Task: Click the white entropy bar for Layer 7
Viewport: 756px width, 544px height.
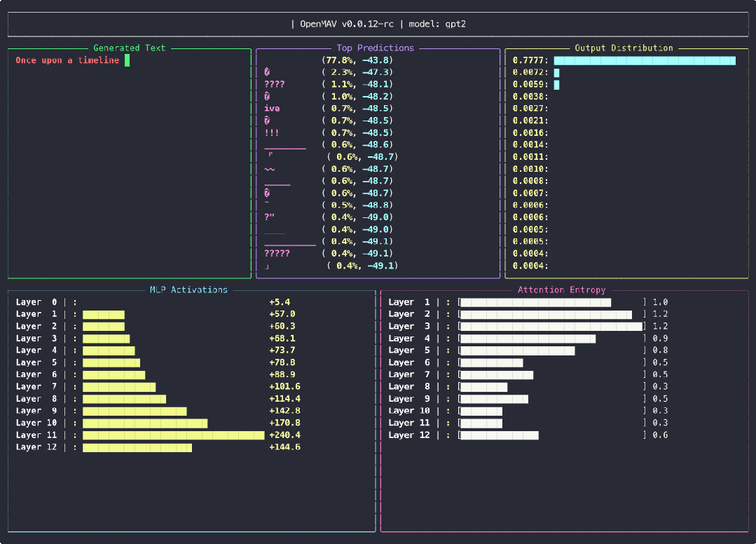Action: point(497,375)
